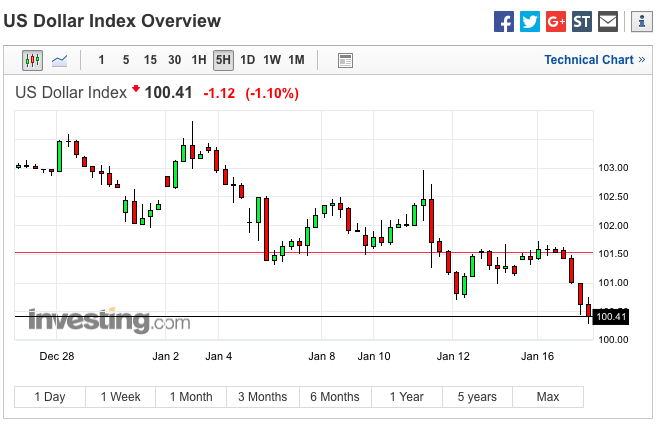This screenshot has height=431, width=661.
Task: Select 30 minute interval
Action: pyautogui.click(x=175, y=60)
